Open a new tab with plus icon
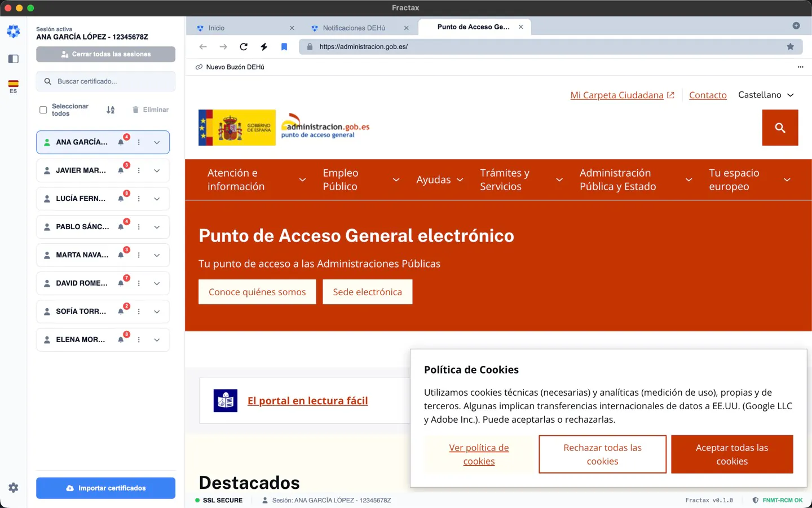This screenshot has width=812, height=508. [796, 25]
